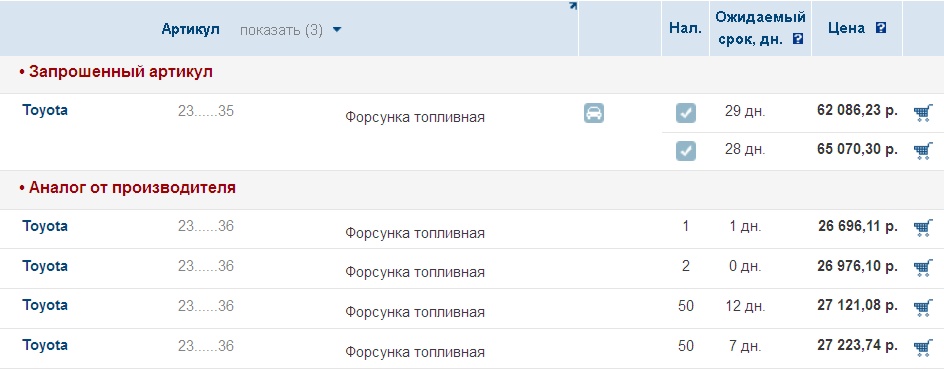Expand the показать (3) dropdown
The width and height of the screenshot is (944, 370).
(x=290, y=30)
